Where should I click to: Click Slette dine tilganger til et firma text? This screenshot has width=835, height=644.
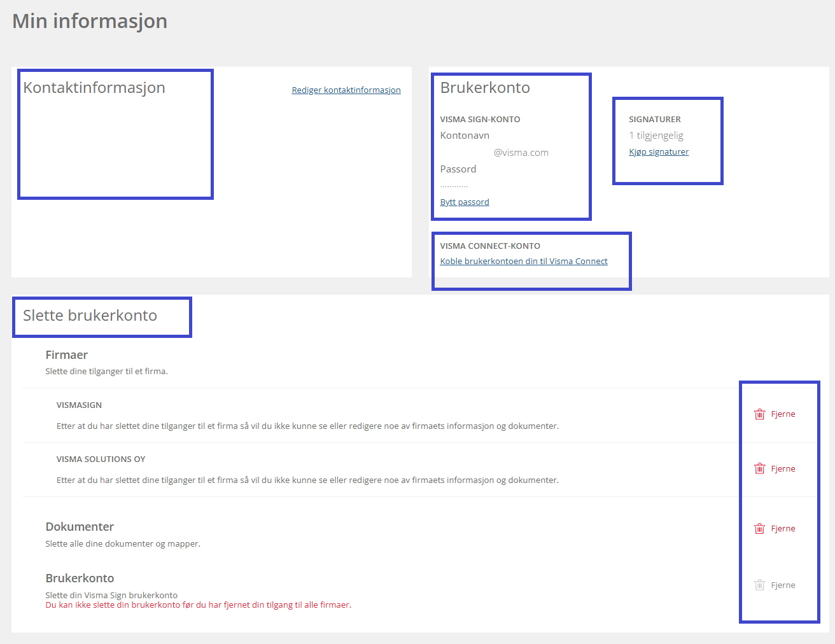106,372
